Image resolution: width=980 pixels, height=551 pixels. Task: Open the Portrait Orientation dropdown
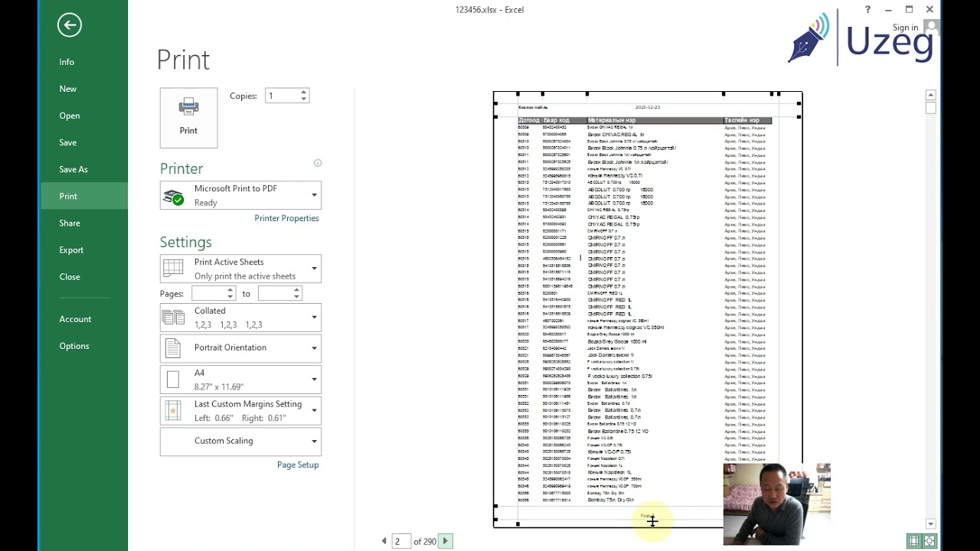240,348
